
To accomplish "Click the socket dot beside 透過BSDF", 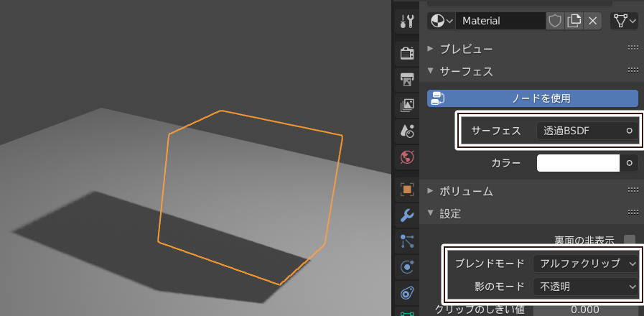I will click(x=629, y=131).
